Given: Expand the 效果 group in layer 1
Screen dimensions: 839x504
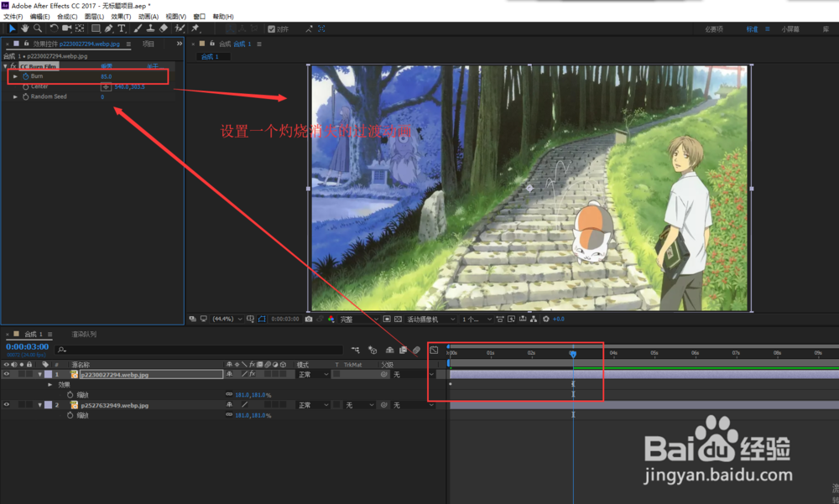Looking at the screenshot, I should point(50,385).
